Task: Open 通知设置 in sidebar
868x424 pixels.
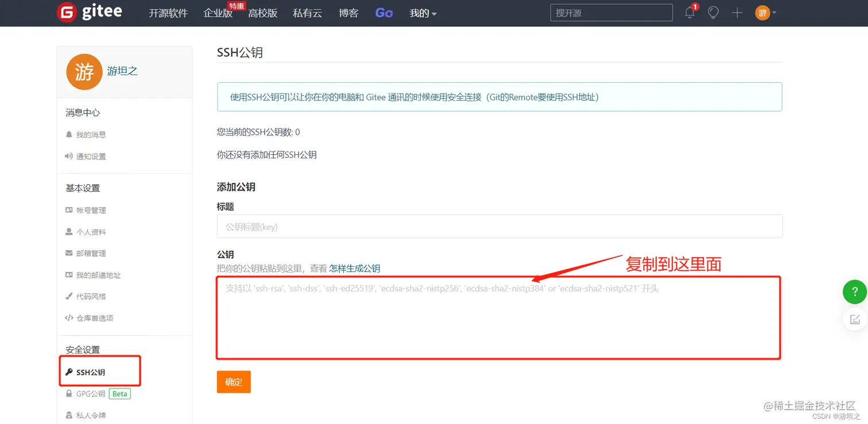Action: [x=91, y=156]
